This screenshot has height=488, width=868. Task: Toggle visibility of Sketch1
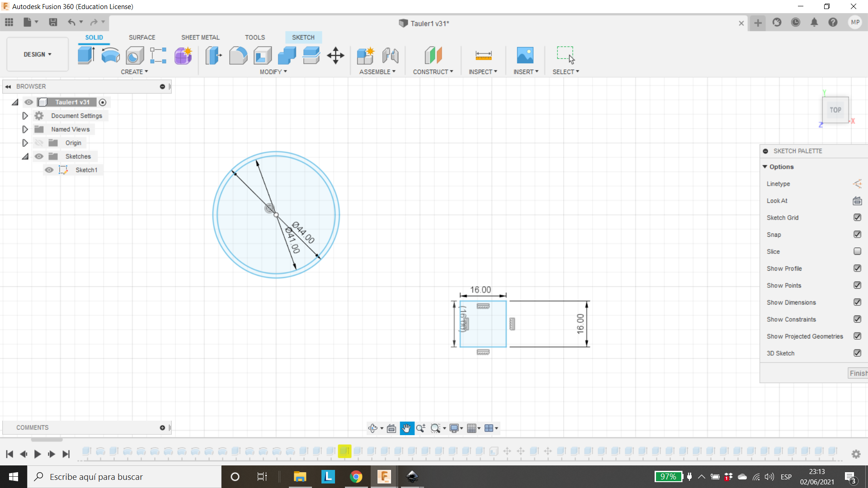point(49,170)
